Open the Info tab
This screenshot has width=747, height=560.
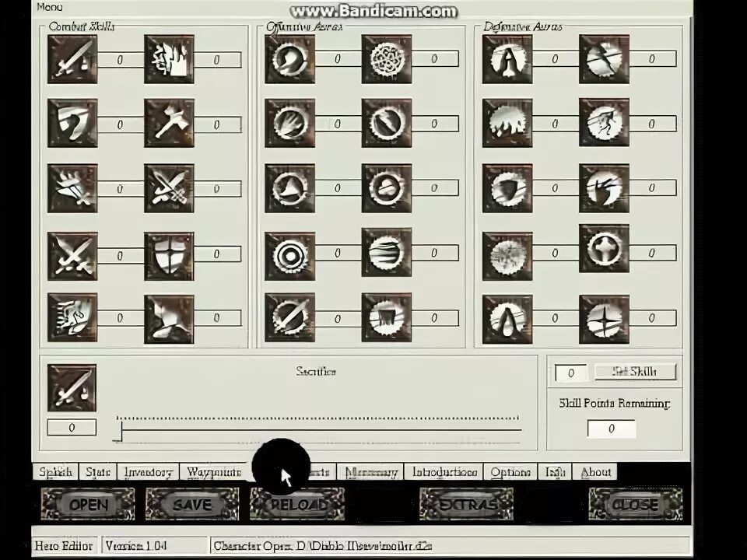click(x=555, y=472)
